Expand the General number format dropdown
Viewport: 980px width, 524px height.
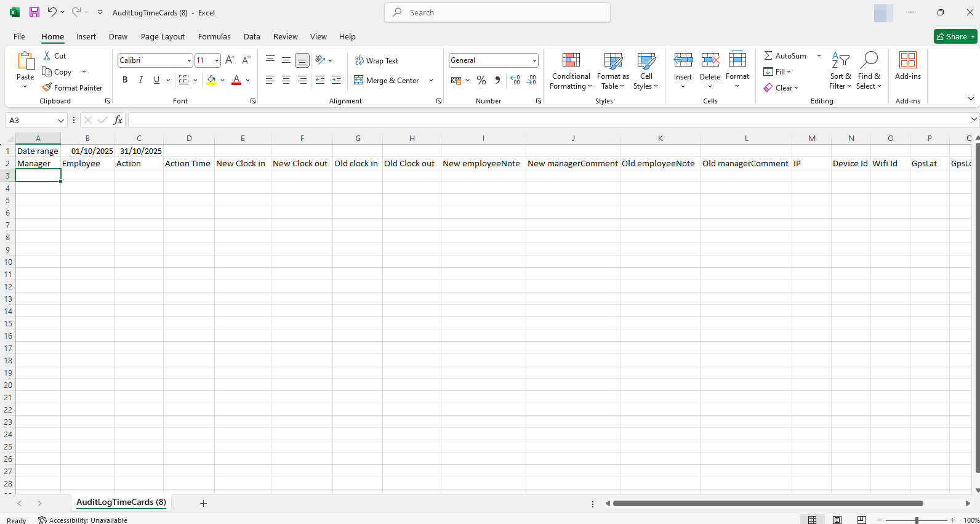point(534,60)
